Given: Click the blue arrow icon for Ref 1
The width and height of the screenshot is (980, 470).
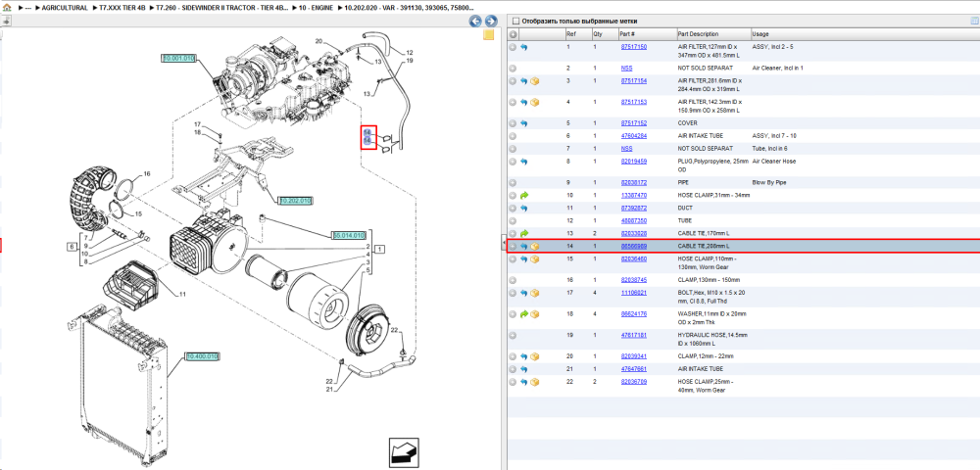Looking at the screenshot, I should pos(523,47).
